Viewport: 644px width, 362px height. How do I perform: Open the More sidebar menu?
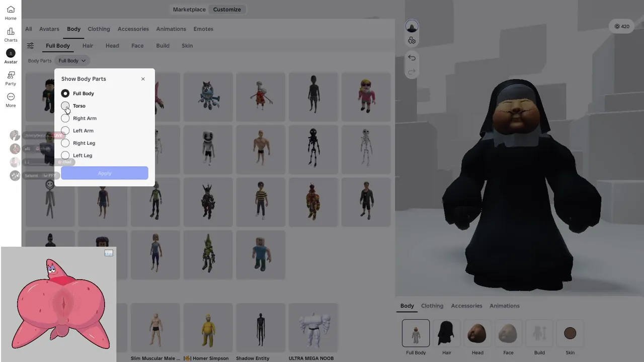tap(11, 100)
